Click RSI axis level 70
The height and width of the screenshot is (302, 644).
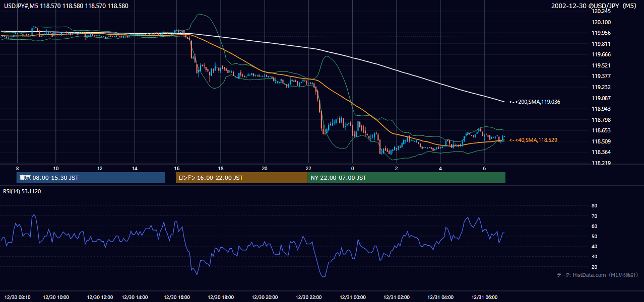594,216
